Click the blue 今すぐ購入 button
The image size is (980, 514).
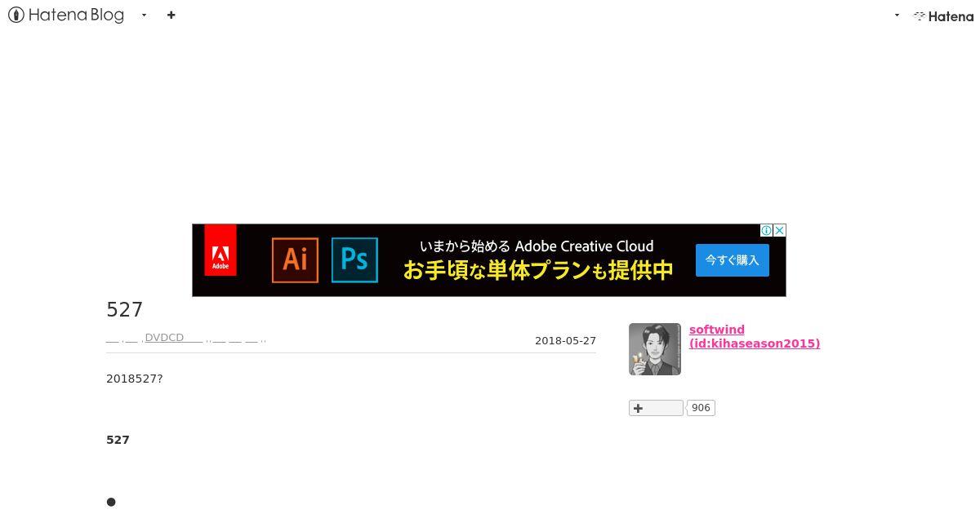click(732, 259)
